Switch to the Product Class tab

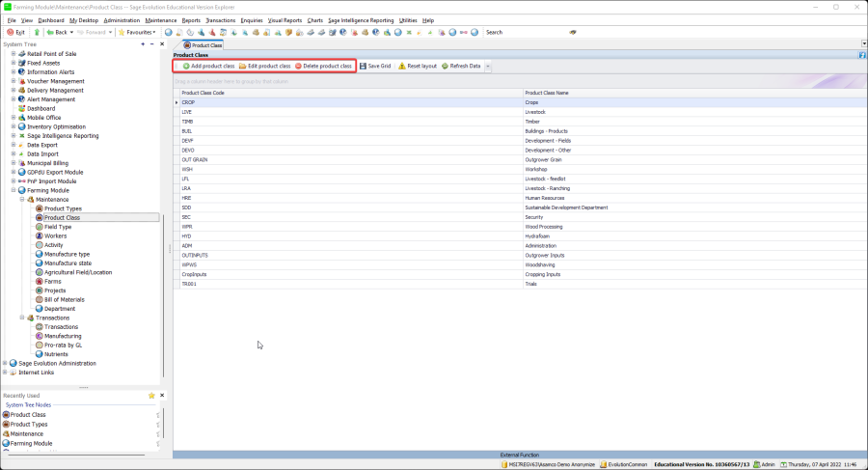203,45
